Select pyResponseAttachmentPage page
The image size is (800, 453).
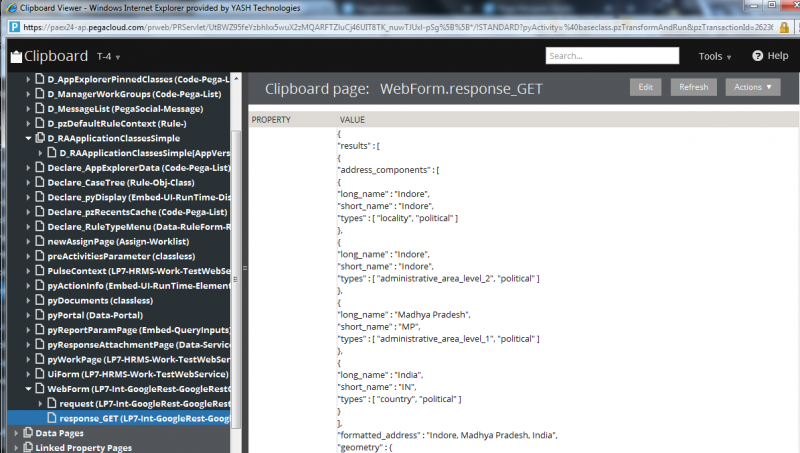pyautogui.click(x=139, y=344)
